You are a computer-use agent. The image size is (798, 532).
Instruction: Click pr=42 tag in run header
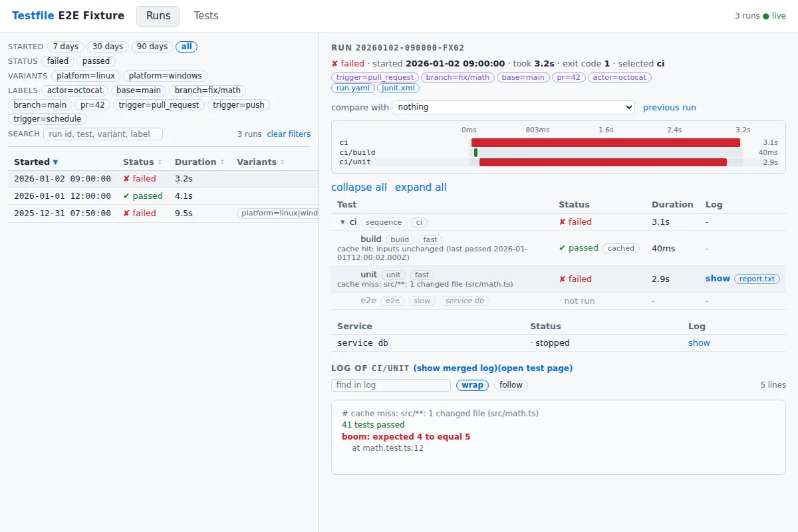pos(569,77)
